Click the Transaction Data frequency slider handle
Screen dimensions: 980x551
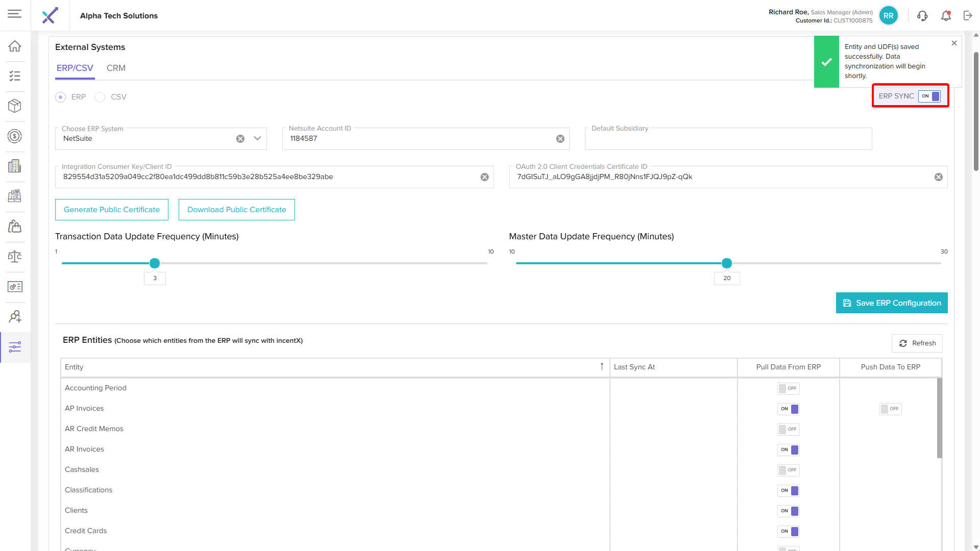click(155, 263)
